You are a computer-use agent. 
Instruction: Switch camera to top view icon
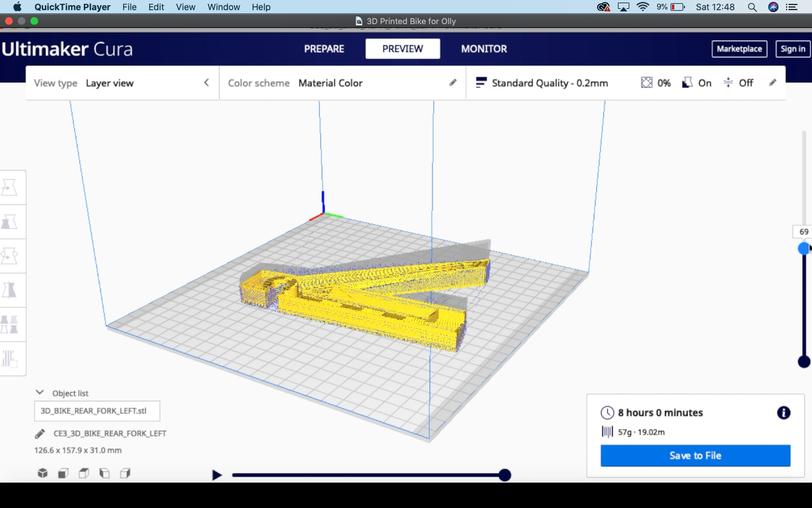84,473
